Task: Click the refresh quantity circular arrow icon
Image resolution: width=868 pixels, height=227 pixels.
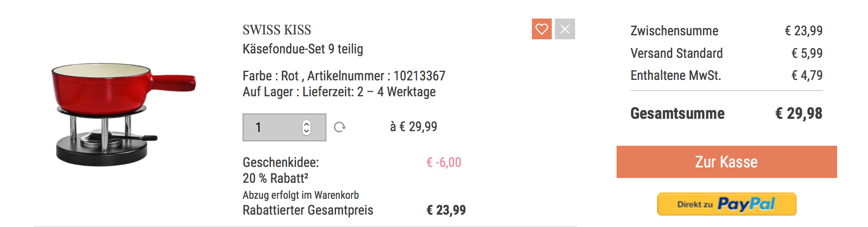Action: [x=340, y=127]
